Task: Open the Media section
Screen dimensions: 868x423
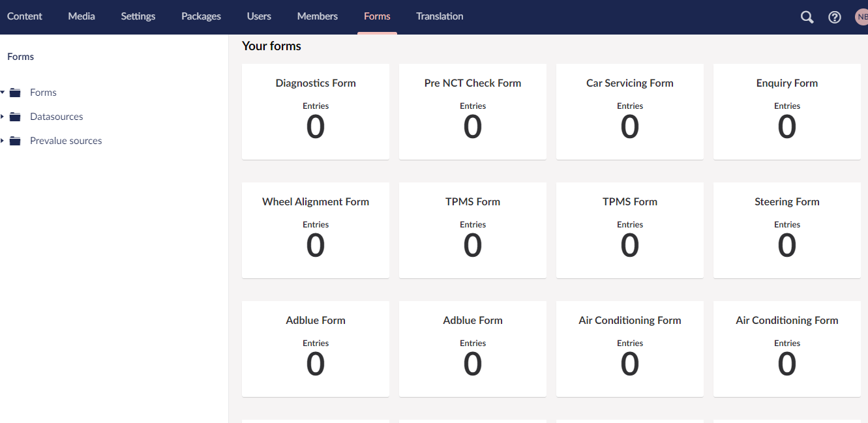Action: point(82,16)
